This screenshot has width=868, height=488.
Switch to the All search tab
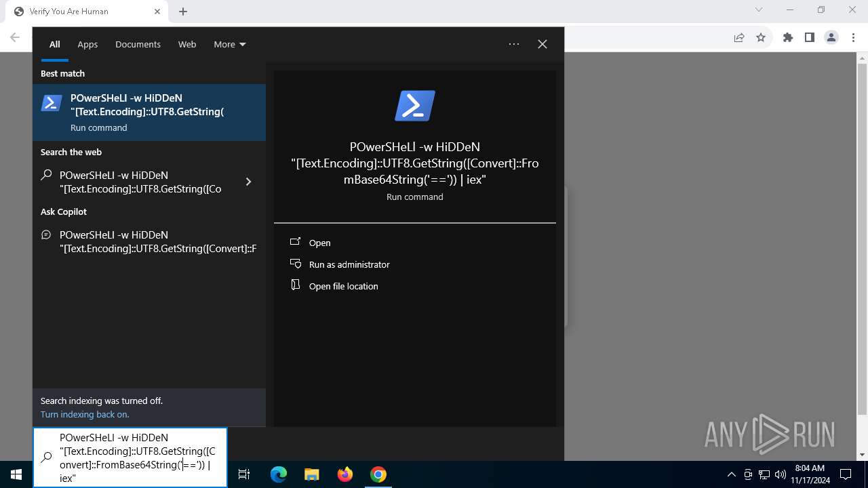54,44
